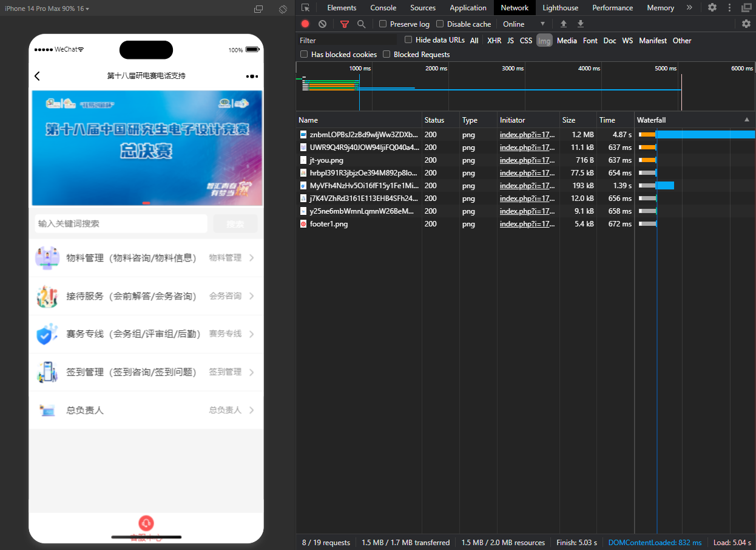Screen dimensions: 756x550
Task: Open network search magnifier icon
Action: [x=362, y=24]
